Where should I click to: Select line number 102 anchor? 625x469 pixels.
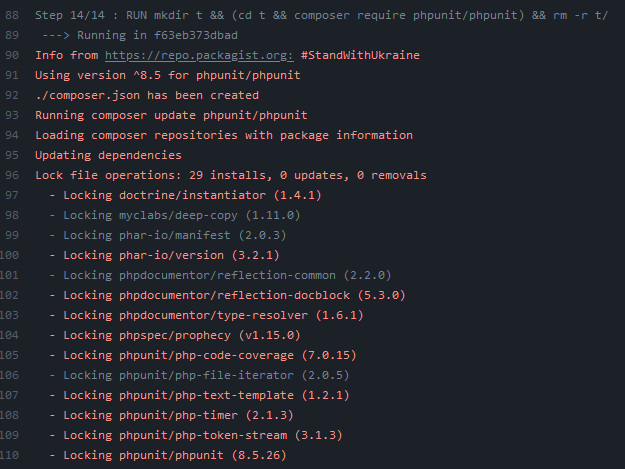coord(9,295)
